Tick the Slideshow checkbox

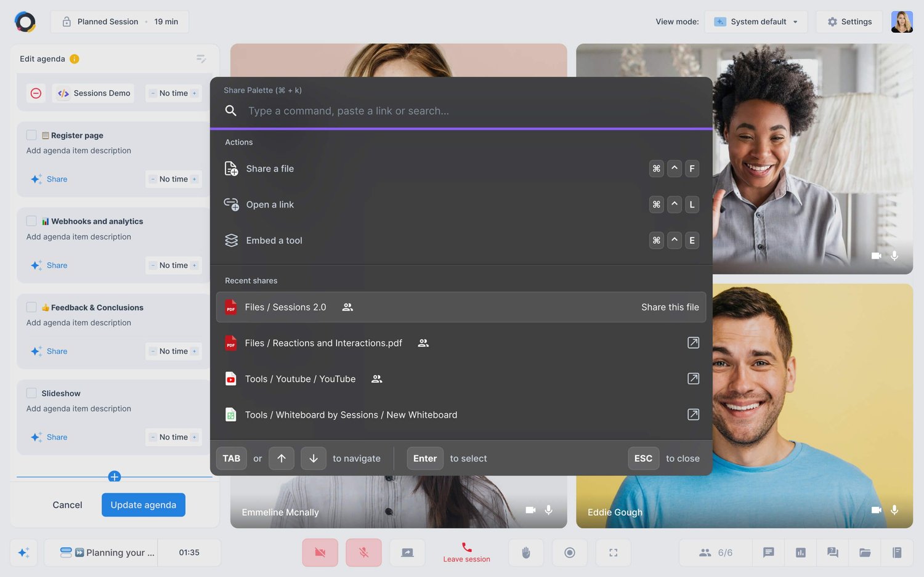[31, 393]
